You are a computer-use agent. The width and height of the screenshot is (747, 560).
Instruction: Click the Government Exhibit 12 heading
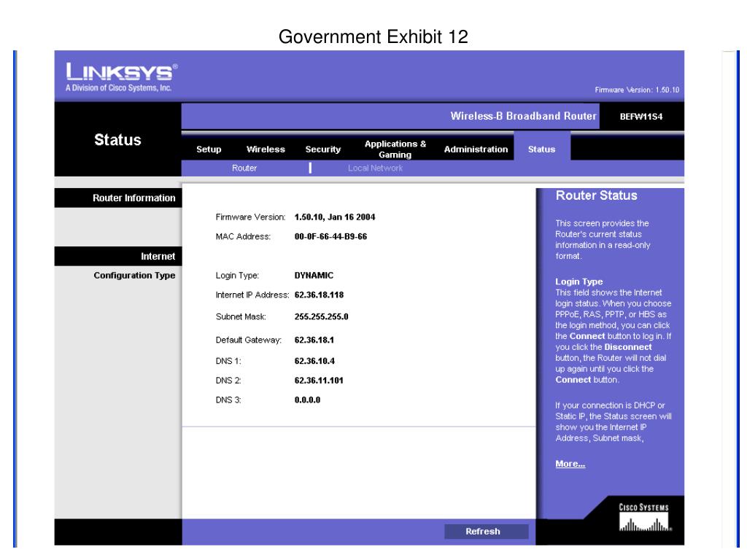[373, 36]
